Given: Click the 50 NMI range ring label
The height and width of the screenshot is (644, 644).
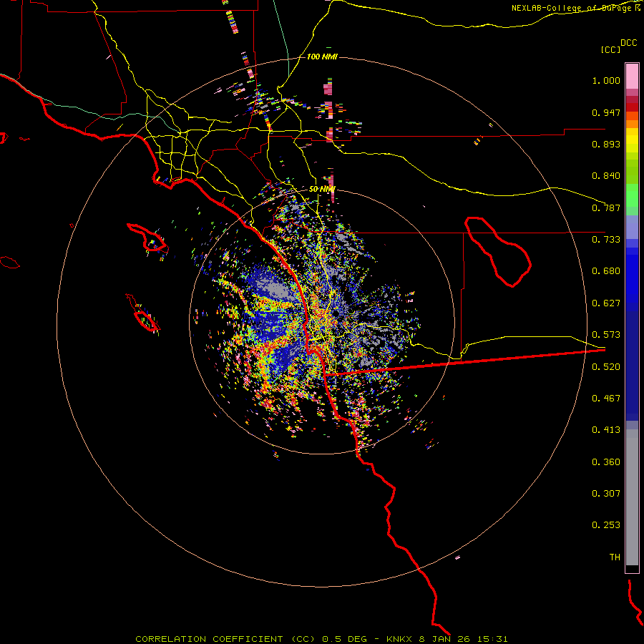Looking at the screenshot, I should 322,189.
